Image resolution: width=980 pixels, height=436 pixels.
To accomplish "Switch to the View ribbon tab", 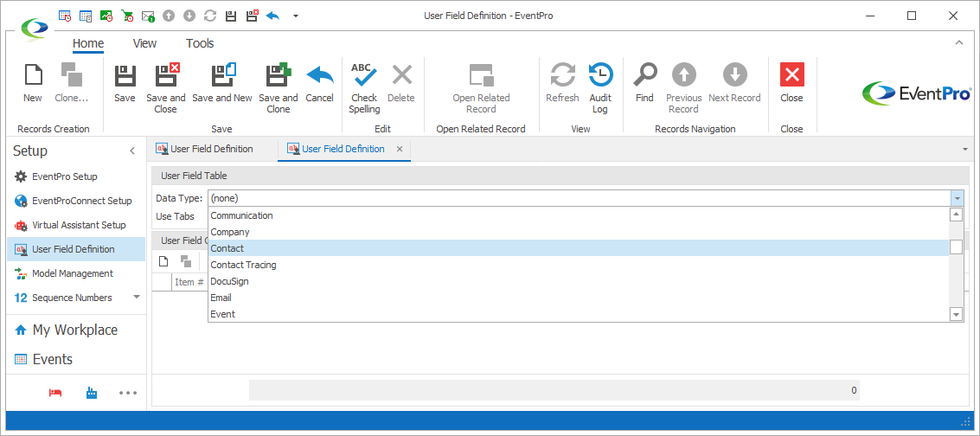I will (145, 43).
